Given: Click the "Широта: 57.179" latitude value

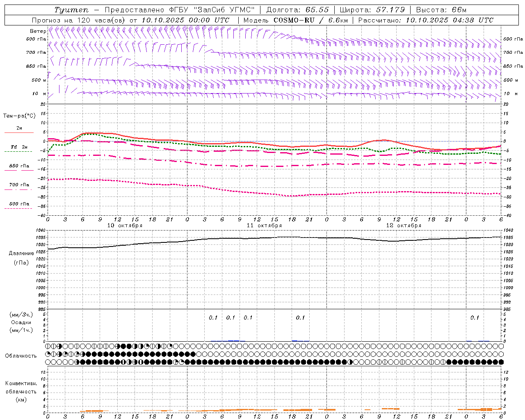Looking at the screenshot, I should (x=373, y=10).
